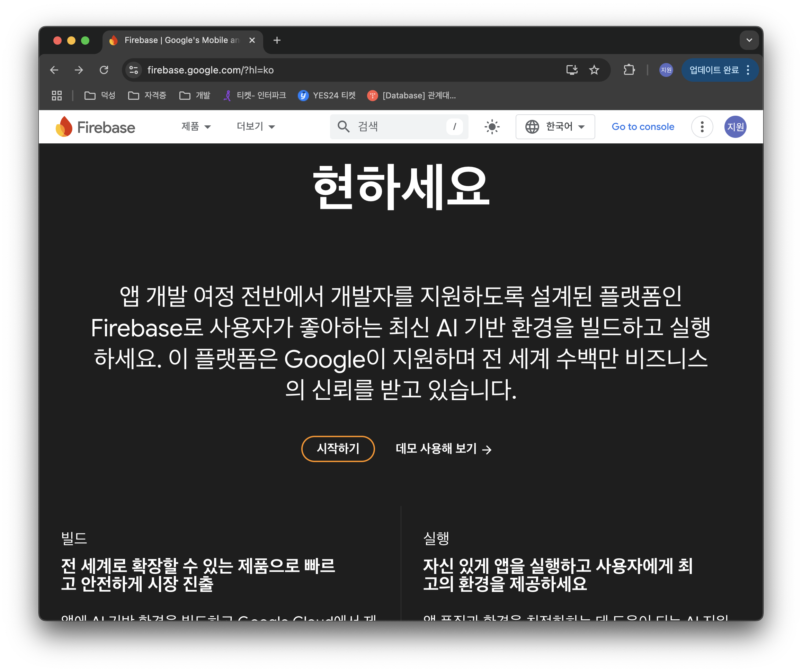802x672 pixels.
Task: Open the 지원 account avatar on Firebase header
Action: (735, 127)
